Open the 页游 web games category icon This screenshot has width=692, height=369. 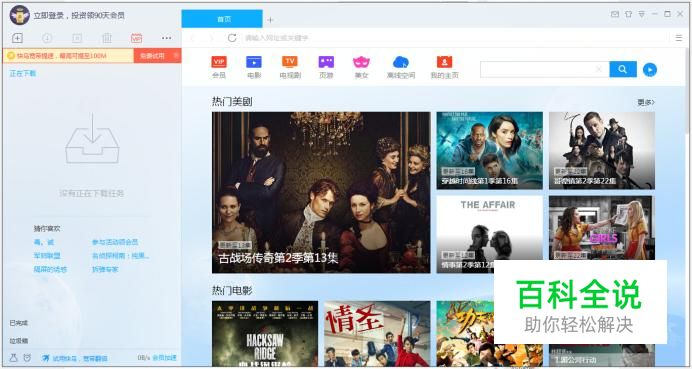(x=326, y=67)
